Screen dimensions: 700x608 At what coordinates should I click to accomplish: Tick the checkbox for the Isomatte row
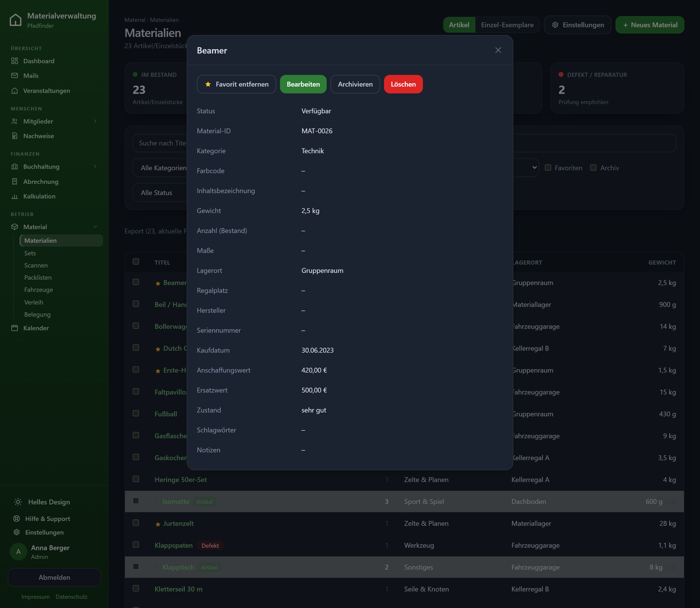(136, 501)
